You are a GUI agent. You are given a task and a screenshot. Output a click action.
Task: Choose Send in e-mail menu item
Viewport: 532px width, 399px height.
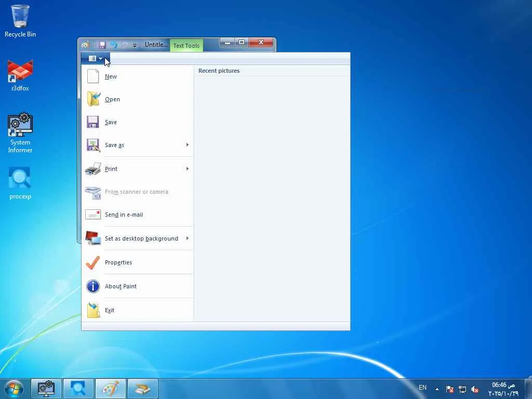click(137, 215)
